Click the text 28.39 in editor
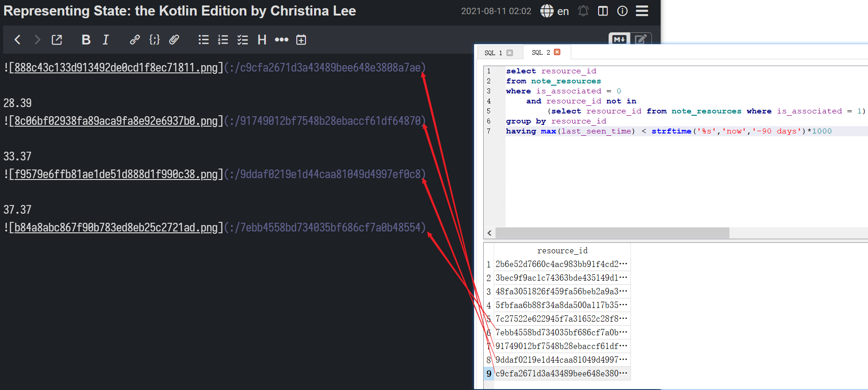868x390 pixels. [x=17, y=103]
